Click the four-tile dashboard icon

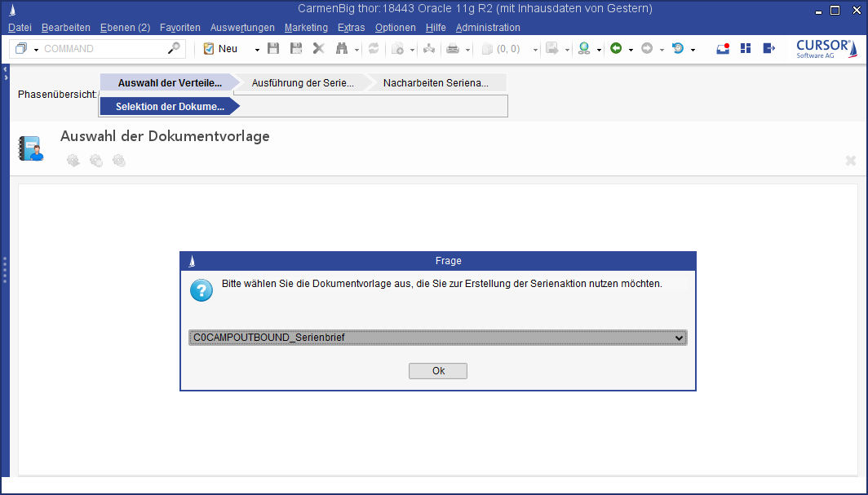[745, 49]
